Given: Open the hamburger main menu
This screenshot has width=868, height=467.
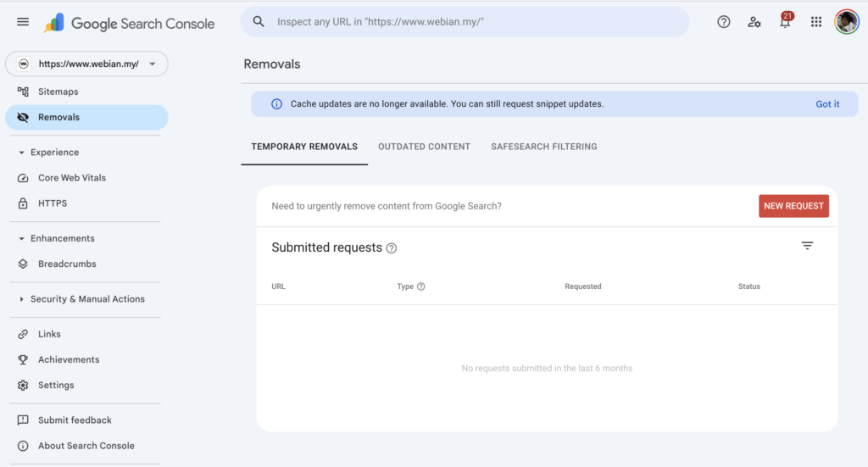Looking at the screenshot, I should 23,22.
